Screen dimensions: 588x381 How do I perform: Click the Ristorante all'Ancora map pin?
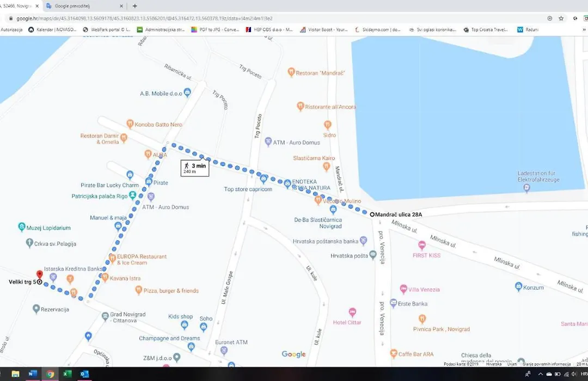pyautogui.click(x=300, y=106)
